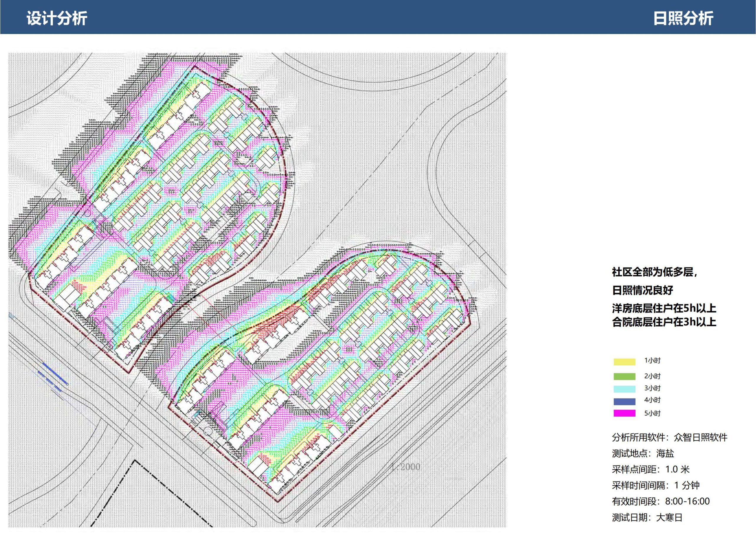The width and height of the screenshot is (756, 535).
Task: Click the line 合院底层住户在3h以上
Action: click(x=664, y=322)
